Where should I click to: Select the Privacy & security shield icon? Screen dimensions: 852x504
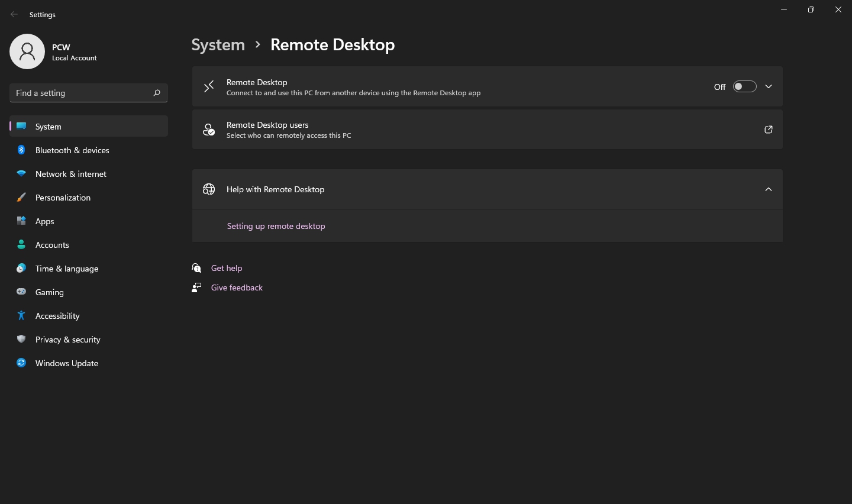click(x=21, y=340)
